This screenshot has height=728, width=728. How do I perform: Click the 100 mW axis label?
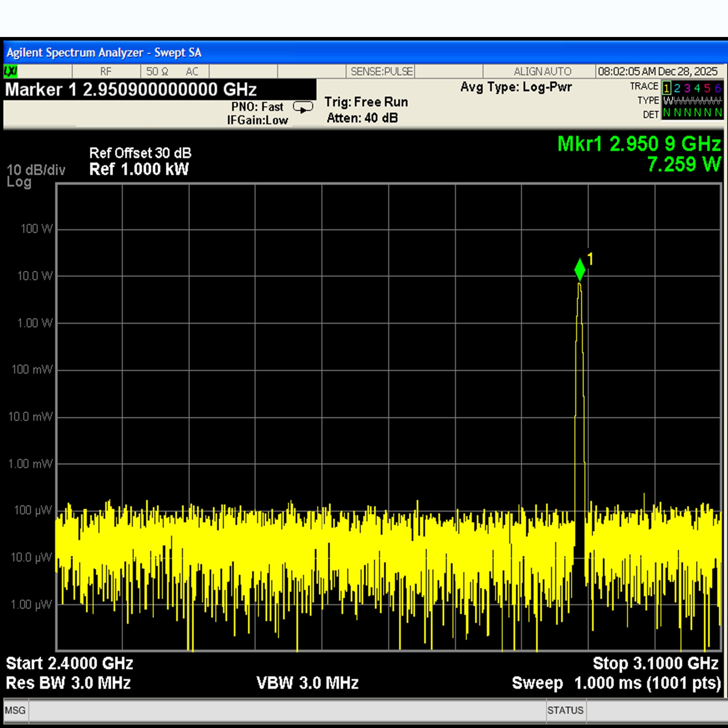[32, 370]
